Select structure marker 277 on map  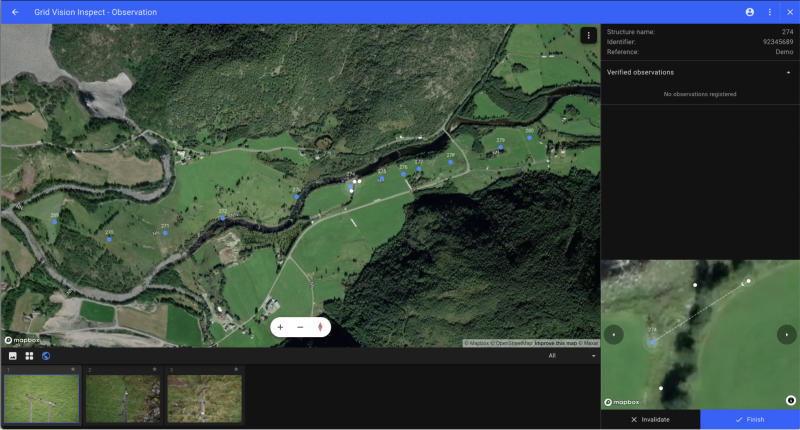point(419,169)
